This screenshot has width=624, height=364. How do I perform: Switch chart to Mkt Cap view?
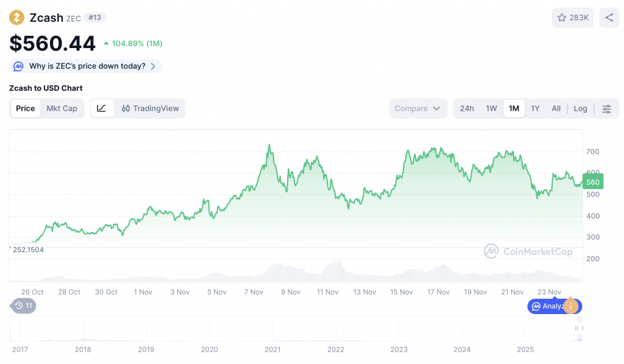coord(62,108)
